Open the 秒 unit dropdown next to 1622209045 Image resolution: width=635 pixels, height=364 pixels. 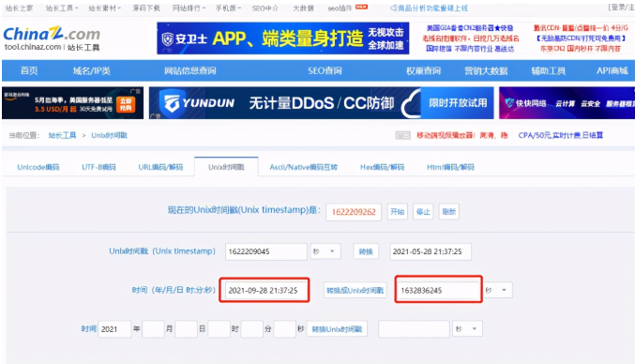[x=325, y=251]
